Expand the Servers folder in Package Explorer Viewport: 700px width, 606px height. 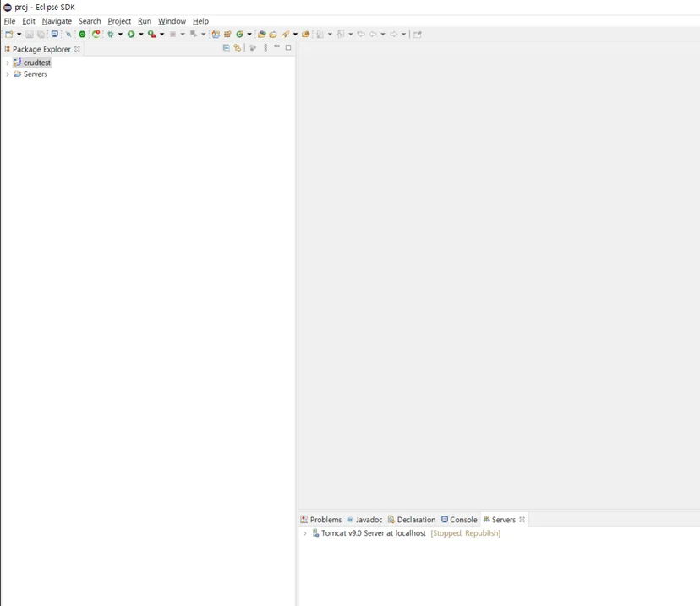tap(7, 74)
